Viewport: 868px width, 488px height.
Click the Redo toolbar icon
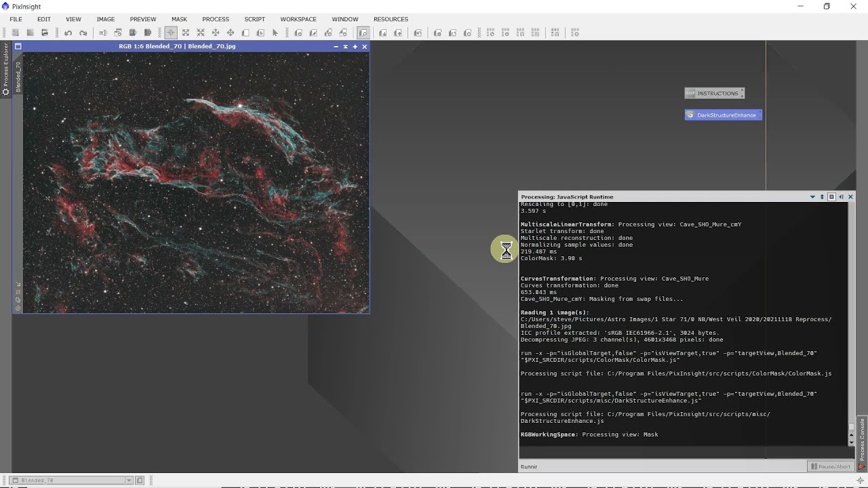click(83, 33)
